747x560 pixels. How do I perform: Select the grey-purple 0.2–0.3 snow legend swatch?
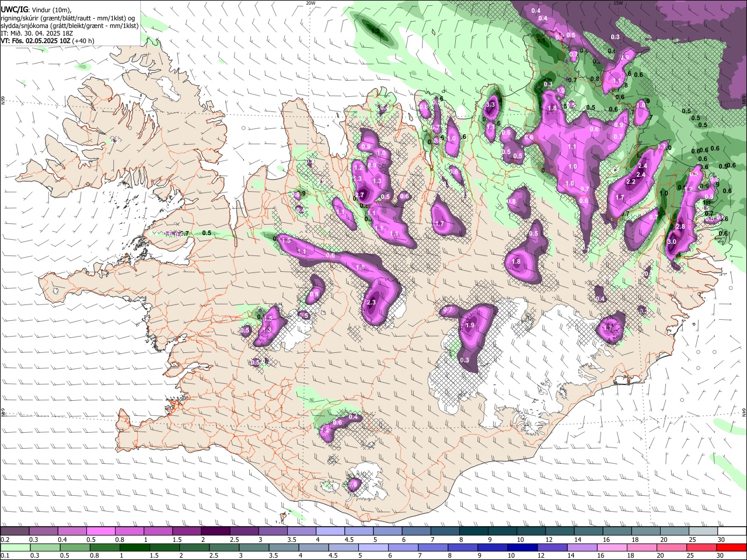tap(15, 531)
